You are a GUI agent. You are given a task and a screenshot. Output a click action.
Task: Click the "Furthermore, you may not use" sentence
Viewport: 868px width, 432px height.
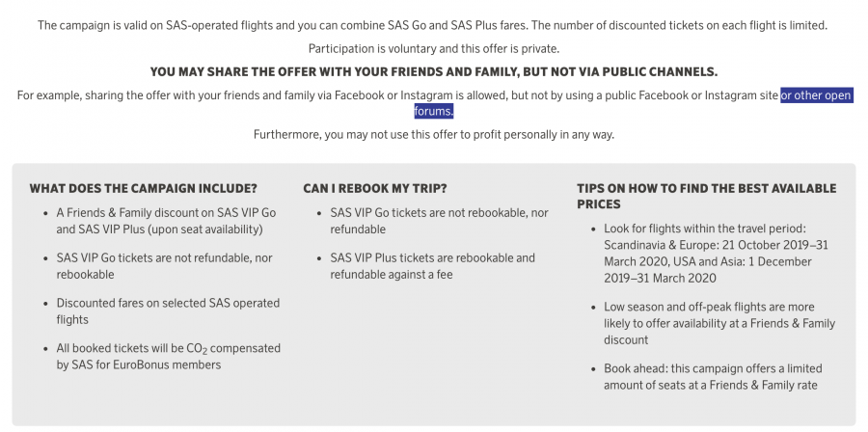433,134
